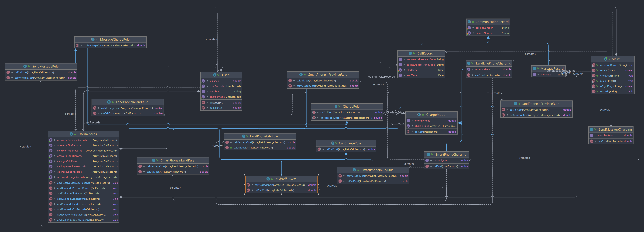
Task: Click the sendMessageRecords field in UserRecords
Action: 69,151
